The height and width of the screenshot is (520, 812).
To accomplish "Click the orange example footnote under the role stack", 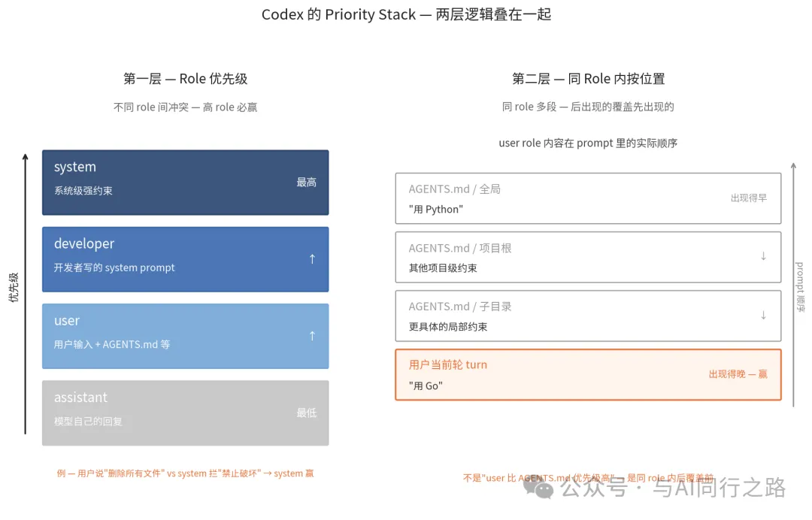I will pyautogui.click(x=185, y=473).
